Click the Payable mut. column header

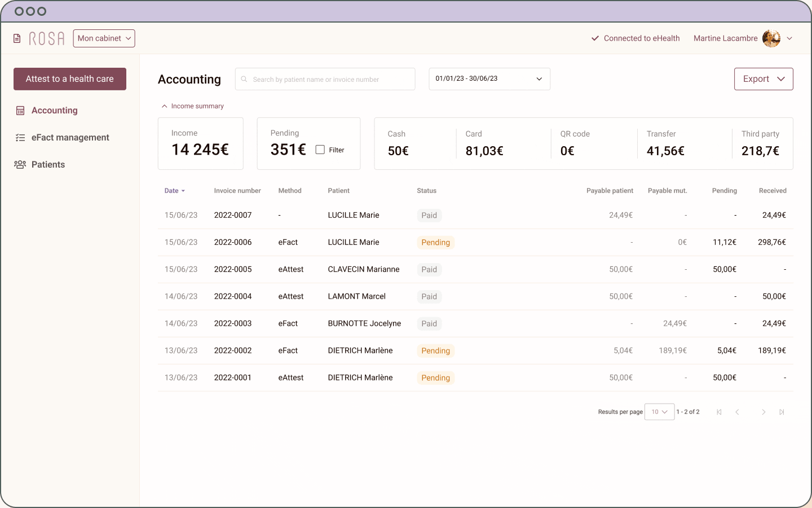pos(668,191)
